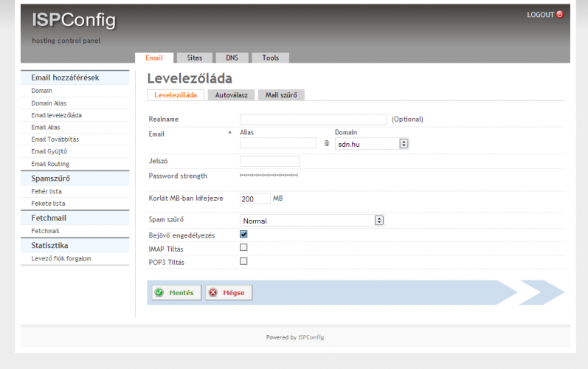
Task: Click the green checkmark icon on Mentés
Action: coord(159,292)
